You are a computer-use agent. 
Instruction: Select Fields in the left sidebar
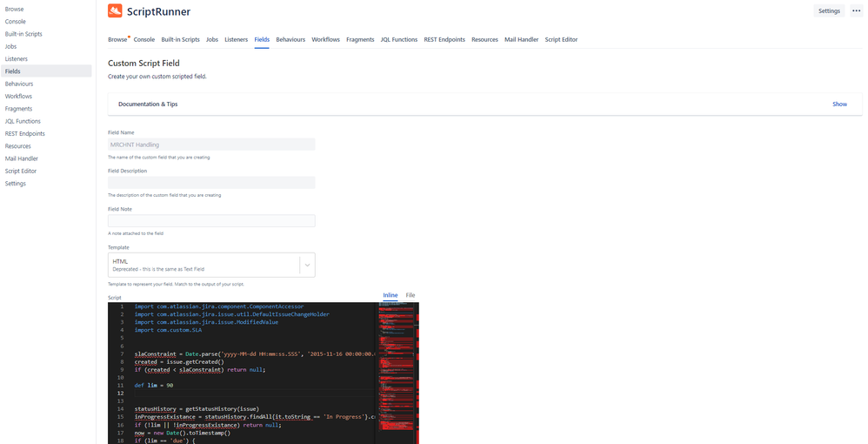tap(46, 71)
